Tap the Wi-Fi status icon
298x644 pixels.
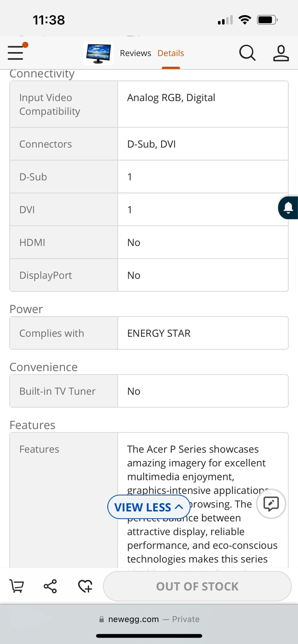coord(245,20)
